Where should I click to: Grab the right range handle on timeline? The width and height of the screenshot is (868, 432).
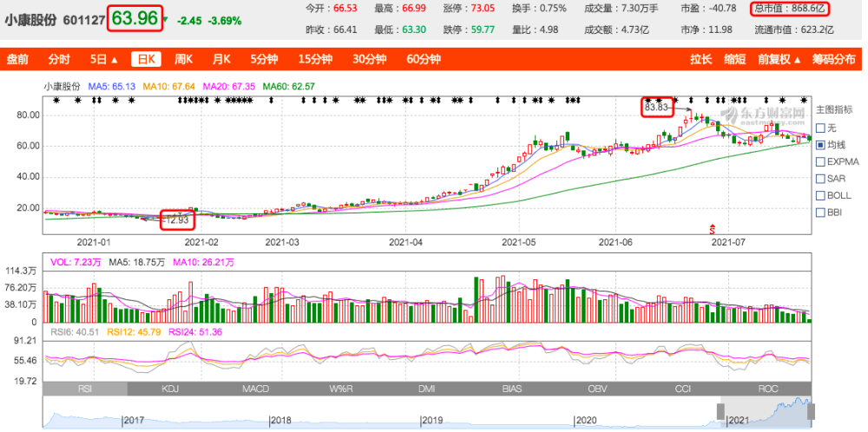[x=811, y=411]
